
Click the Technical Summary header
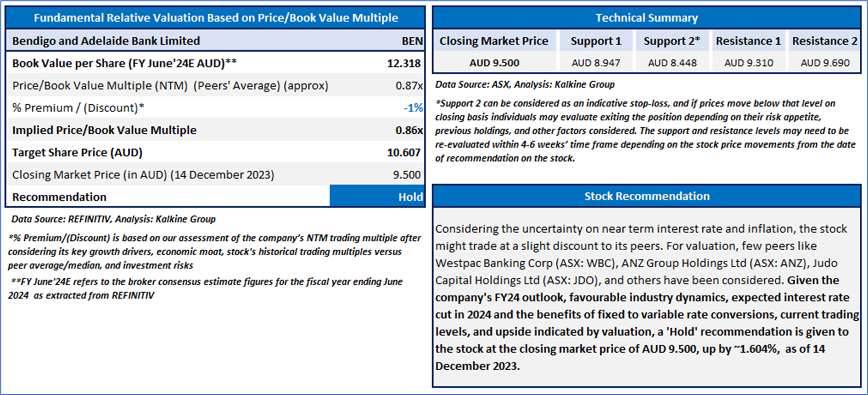point(647,18)
